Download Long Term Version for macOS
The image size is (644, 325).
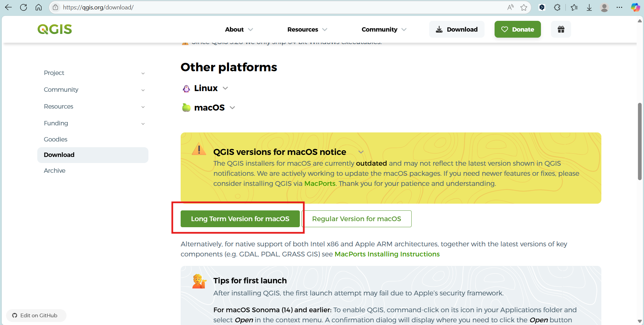(x=240, y=219)
